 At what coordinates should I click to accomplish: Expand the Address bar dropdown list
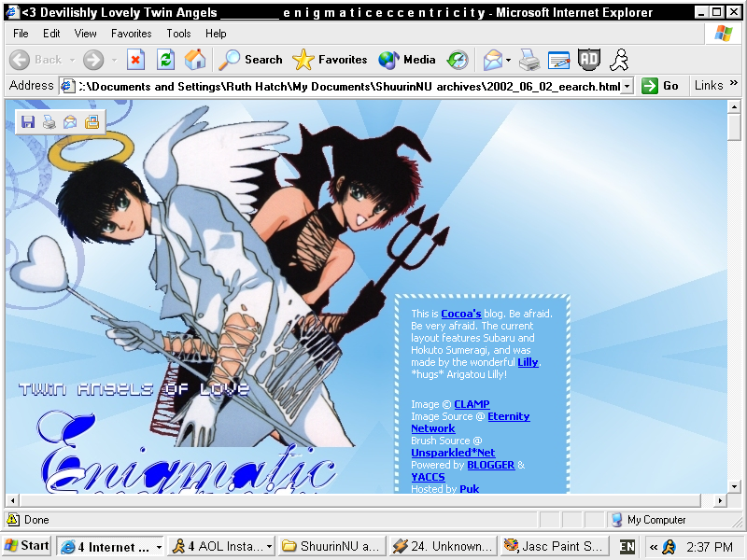[x=627, y=86]
